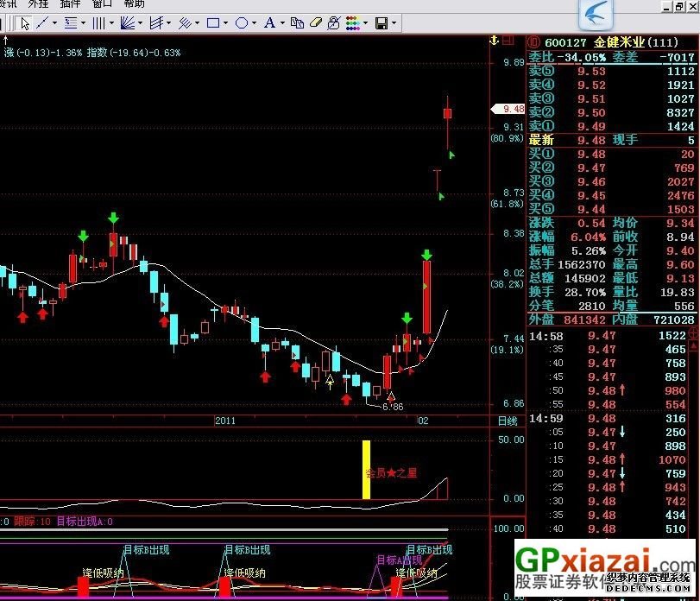
Task: Open the 窗口 menu
Action: pos(102,4)
